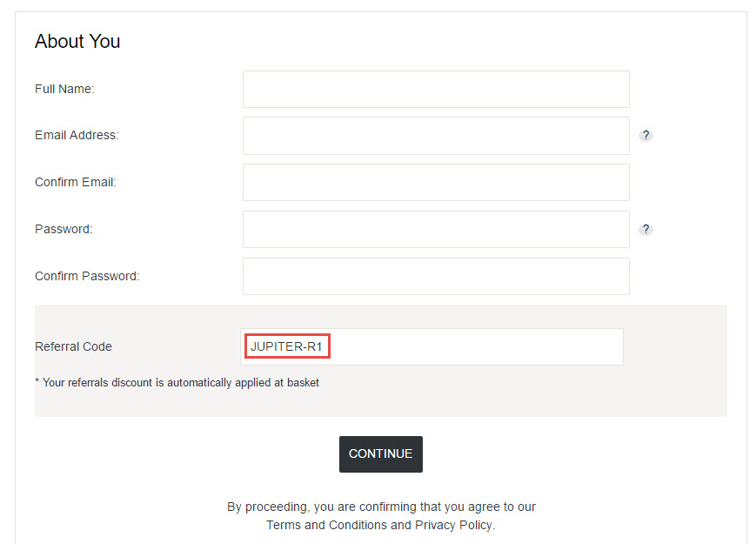Click the About You heading
Viewport: 756px width, 544px height.
(77, 42)
